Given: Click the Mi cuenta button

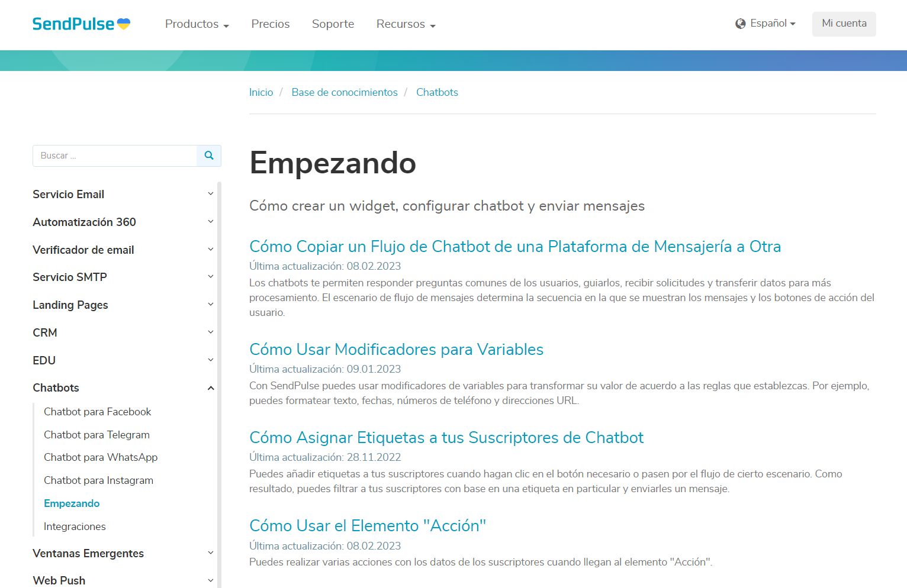Looking at the screenshot, I should point(844,24).
